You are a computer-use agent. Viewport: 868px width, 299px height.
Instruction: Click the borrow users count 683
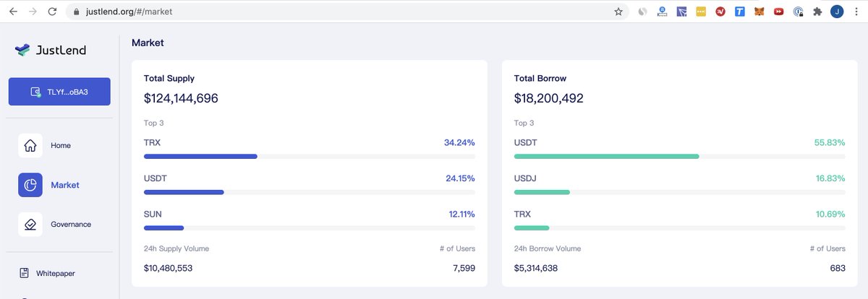tap(838, 268)
